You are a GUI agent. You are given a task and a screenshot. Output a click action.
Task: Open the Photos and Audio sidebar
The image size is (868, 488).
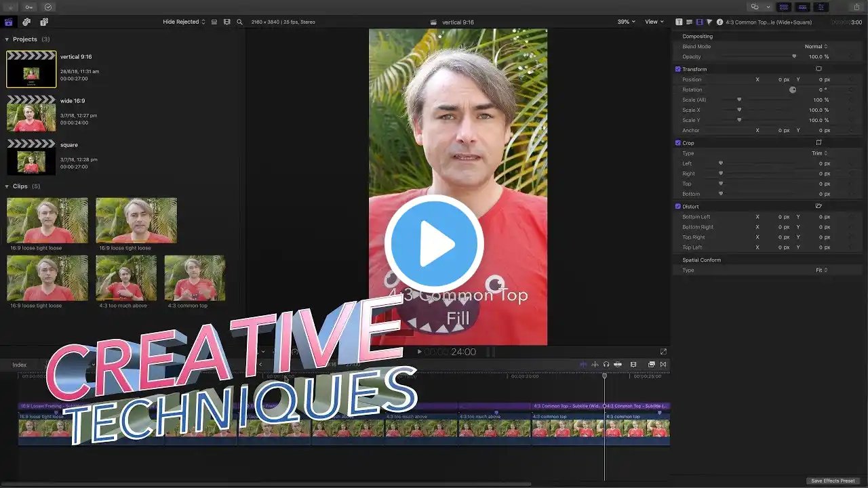click(x=26, y=22)
